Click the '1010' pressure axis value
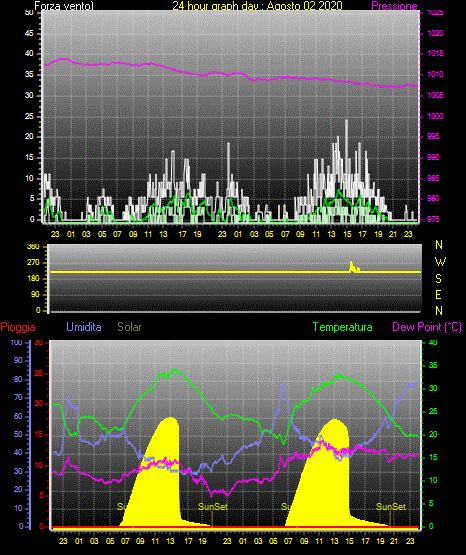466x555 pixels. [x=435, y=75]
